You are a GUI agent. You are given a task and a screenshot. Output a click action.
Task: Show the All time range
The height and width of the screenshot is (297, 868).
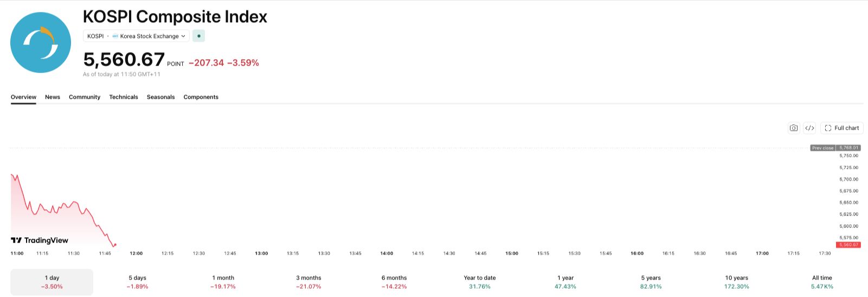click(x=822, y=282)
